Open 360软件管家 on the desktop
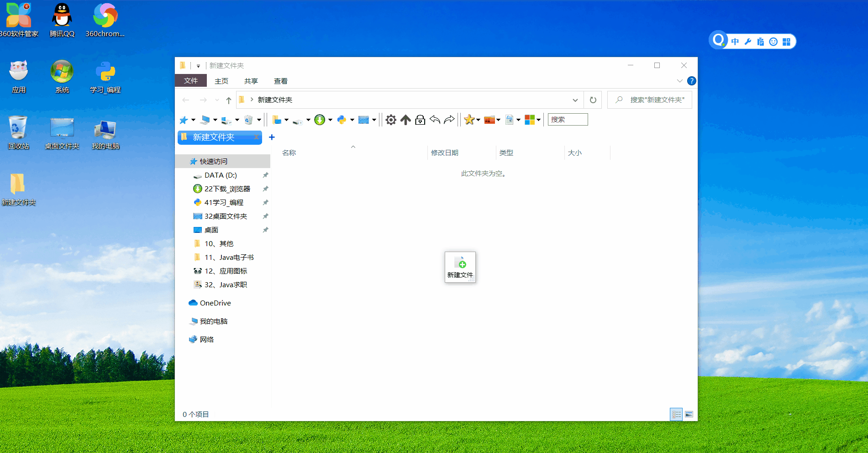The width and height of the screenshot is (868, 453). (x=18, y=15)
